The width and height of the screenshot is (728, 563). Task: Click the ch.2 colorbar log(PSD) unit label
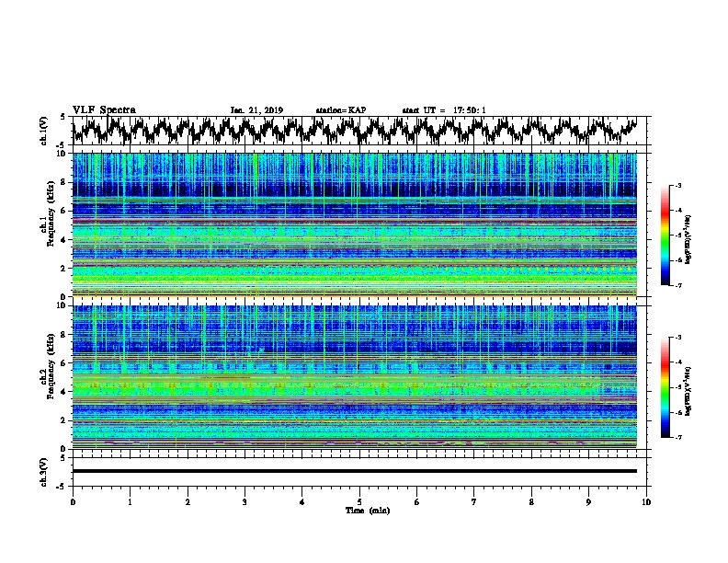tap(688, 391)
